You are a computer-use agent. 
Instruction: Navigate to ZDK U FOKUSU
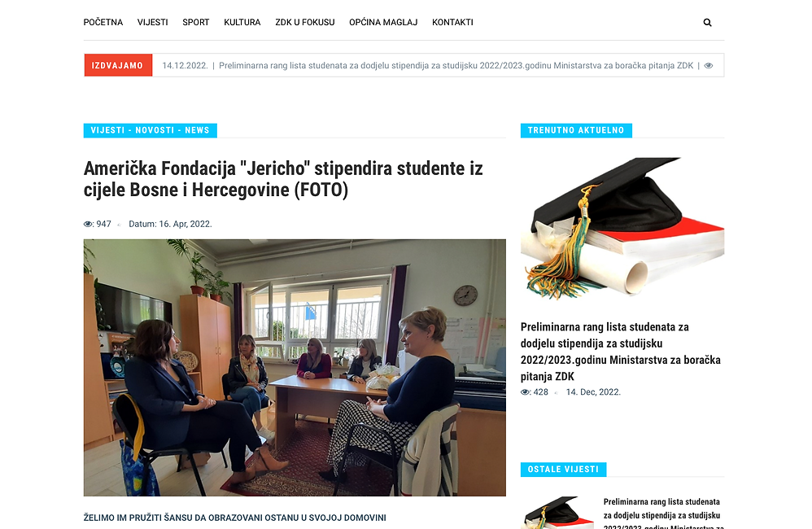click(x=305, y=22)
